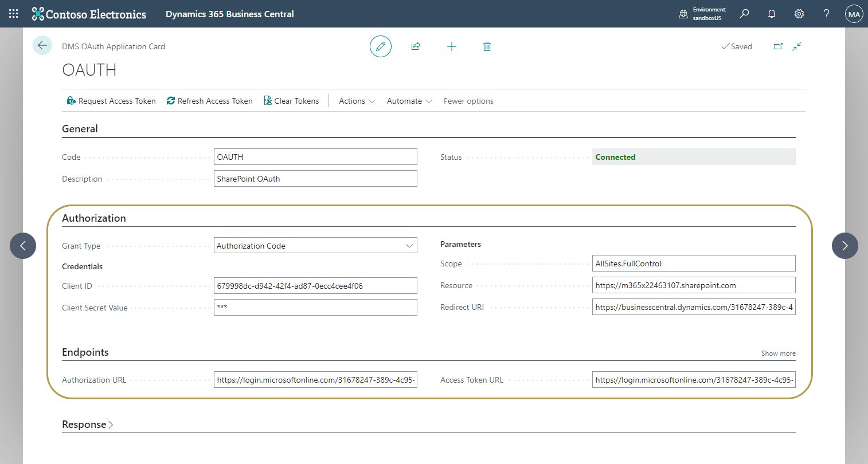Select Fewer options in the action bar
Image resolution: width=868 pixels, height=464 pixels.
(x=468, y=101)
